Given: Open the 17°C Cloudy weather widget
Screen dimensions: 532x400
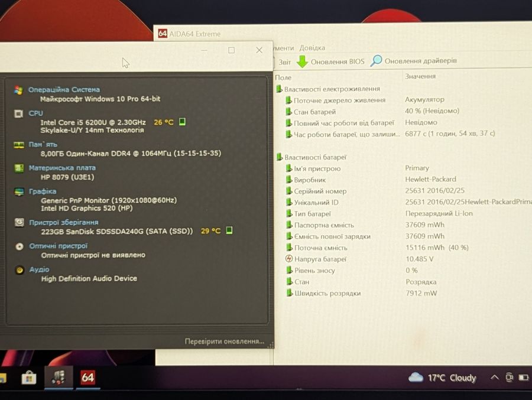Looking at the screenshot, I should tap(442, 378).
